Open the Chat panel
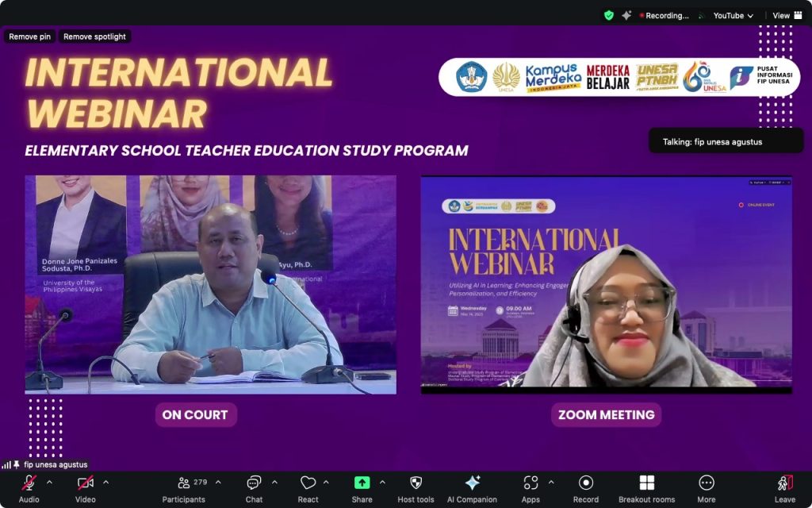 coord(254,483)
